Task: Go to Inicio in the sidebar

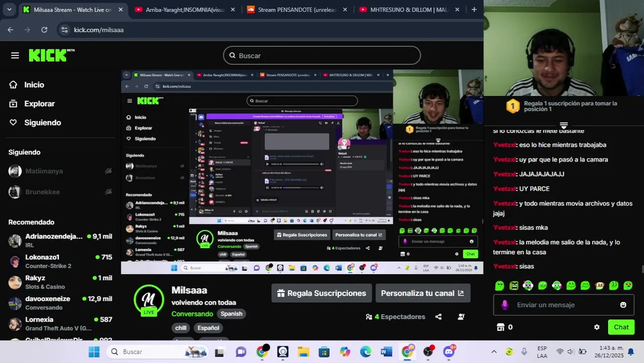Action: click(34, 85)
